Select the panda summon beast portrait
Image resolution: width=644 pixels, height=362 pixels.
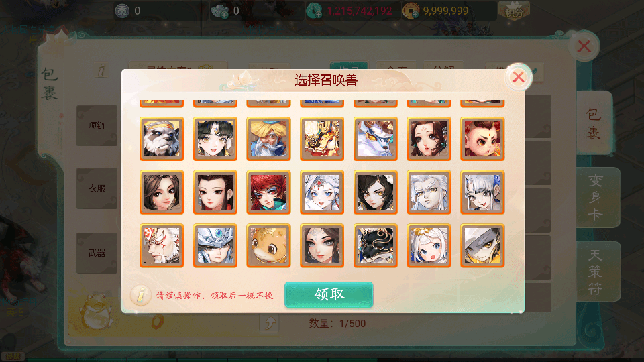click(162, 139)
